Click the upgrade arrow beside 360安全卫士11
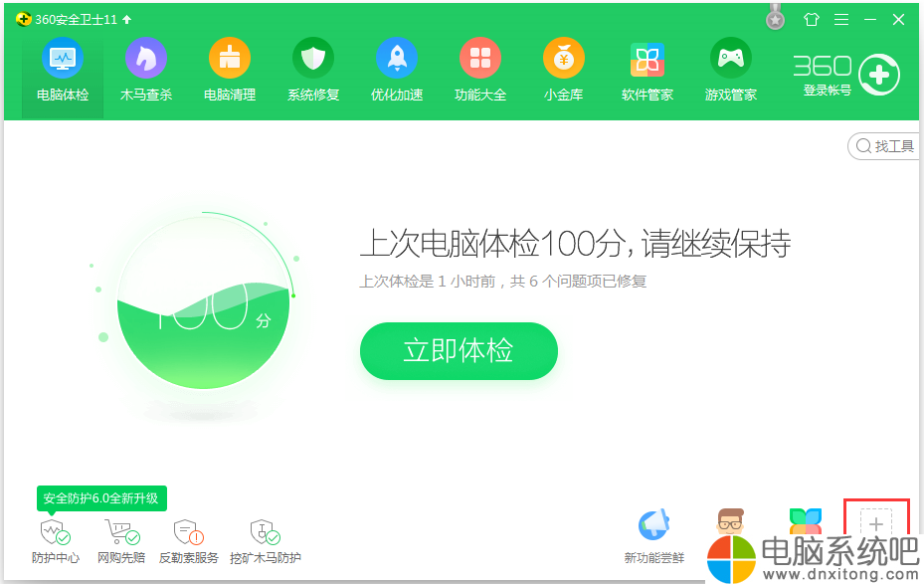The height and width of the screenshot is (584, 924). point(126,20)
